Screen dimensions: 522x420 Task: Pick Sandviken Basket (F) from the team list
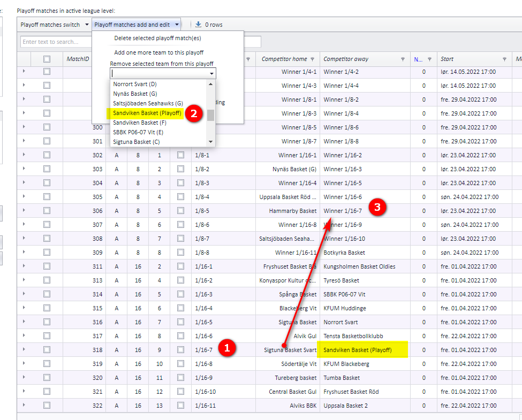tap(140, 123)
